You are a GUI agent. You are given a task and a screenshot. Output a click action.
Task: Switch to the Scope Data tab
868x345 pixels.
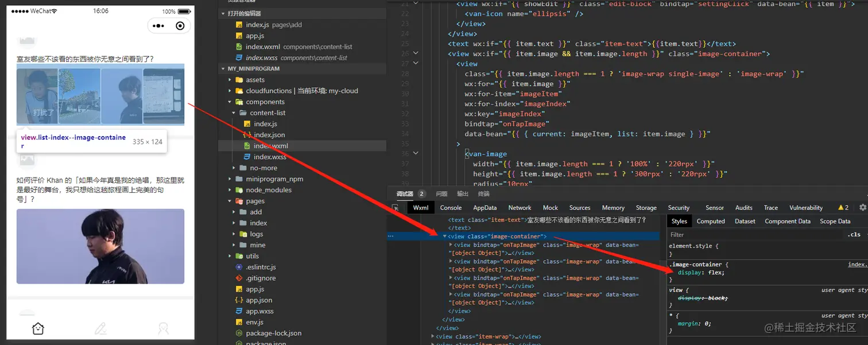pos(835,221)
